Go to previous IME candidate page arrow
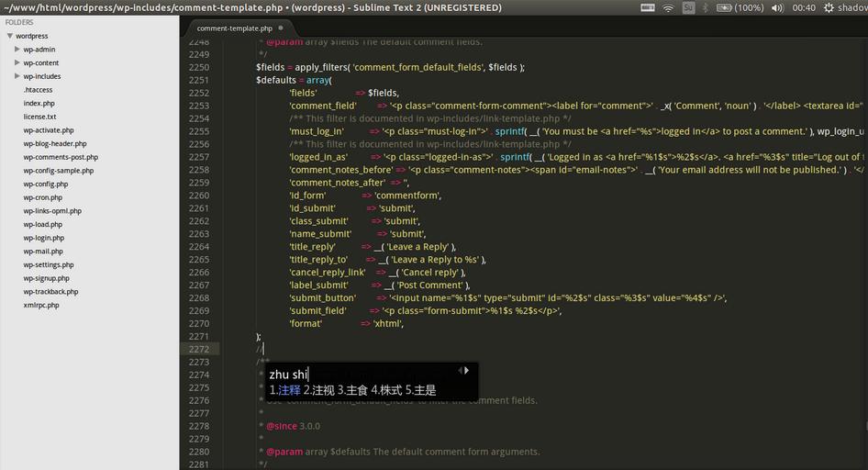This screenshot has height=470, width=868. click(460, 370)
